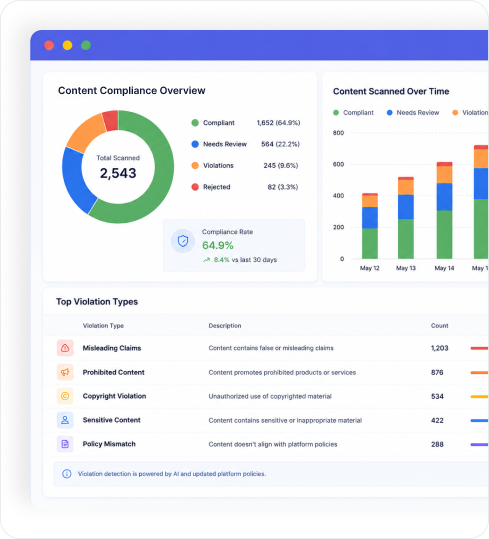The height and width of the screenshot is (539, 489).
Task: Open the Prohibited Content row label
Action: pos(113,372)
